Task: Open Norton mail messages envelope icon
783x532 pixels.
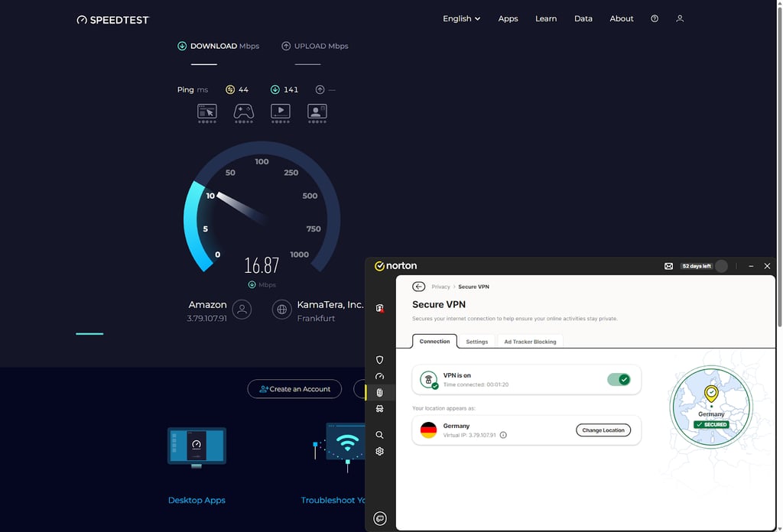Action: click(x=668, y=266)
